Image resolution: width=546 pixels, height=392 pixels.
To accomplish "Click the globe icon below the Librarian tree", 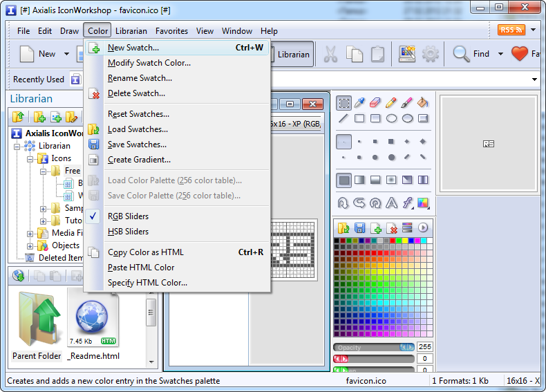I will click(18, 276).
